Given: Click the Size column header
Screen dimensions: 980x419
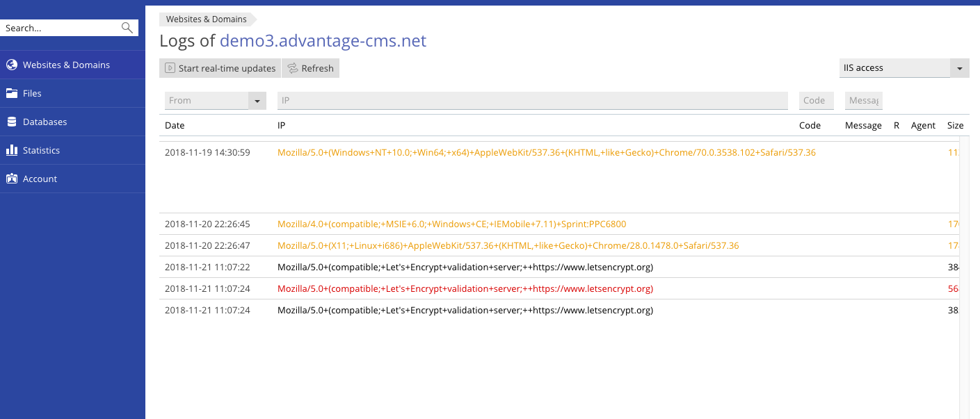Looking at the screenshot, I should (955, 126).
